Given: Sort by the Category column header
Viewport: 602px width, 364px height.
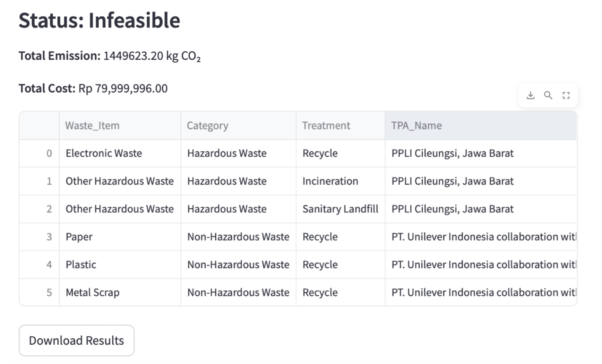Looking at the screenshot, I should click(238, 125).
